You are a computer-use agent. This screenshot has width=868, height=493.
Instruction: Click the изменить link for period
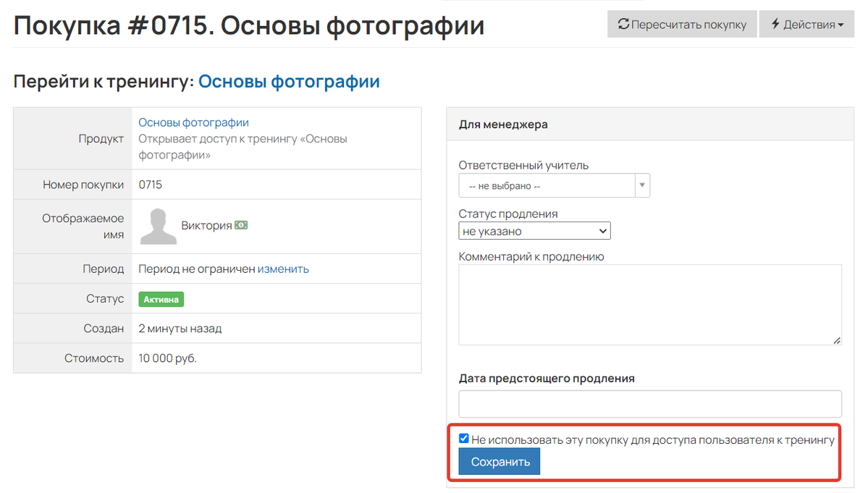click(283, 269)
